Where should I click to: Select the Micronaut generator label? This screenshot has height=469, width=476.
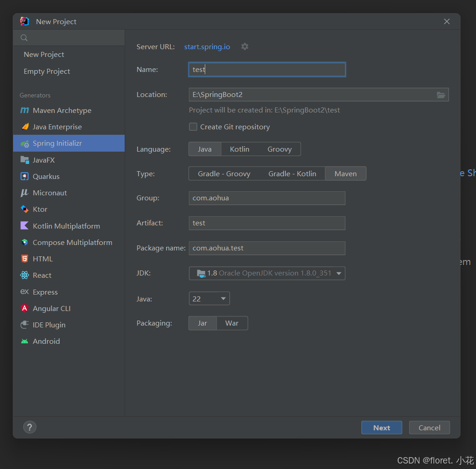point(50,193)
